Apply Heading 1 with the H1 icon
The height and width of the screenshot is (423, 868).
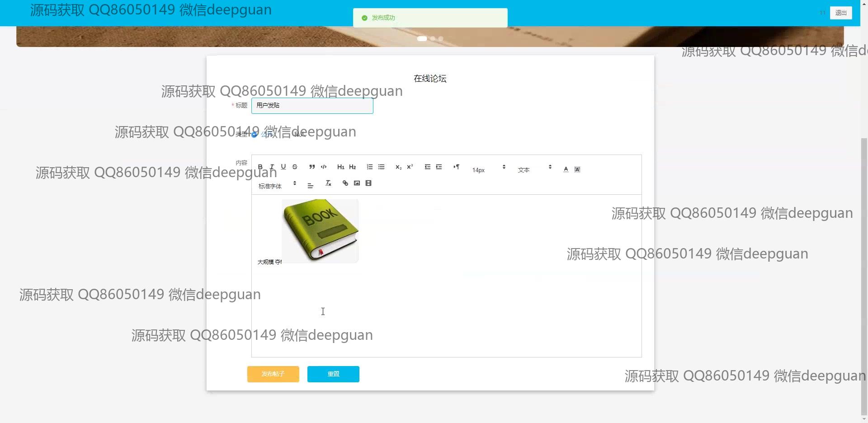point(341,167)
